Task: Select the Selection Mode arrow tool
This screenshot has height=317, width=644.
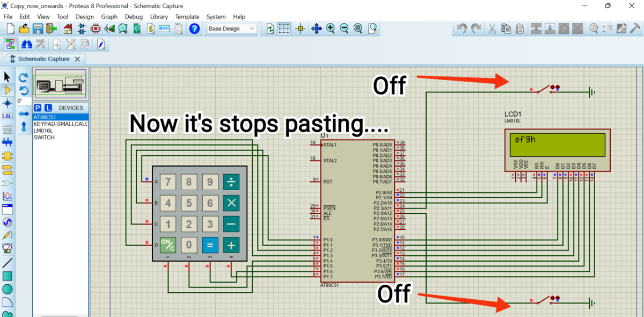Action: coord(7,77)
